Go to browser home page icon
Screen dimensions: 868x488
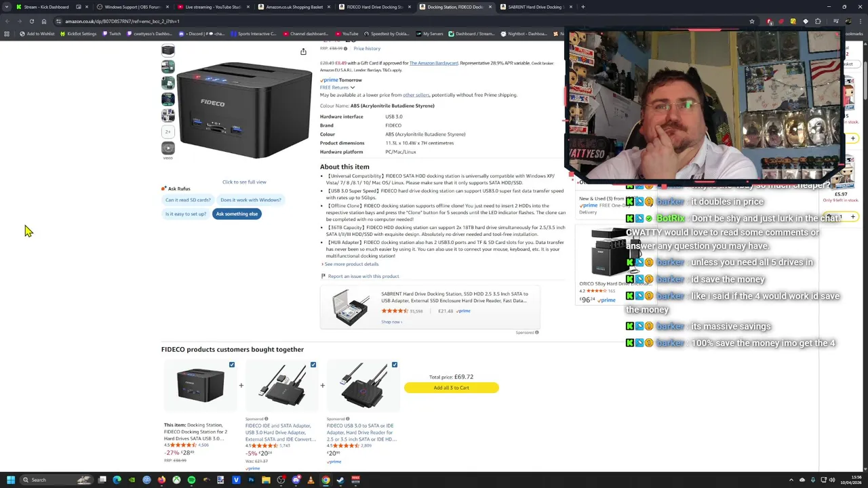pyautogui.click(x=44, y=21)
